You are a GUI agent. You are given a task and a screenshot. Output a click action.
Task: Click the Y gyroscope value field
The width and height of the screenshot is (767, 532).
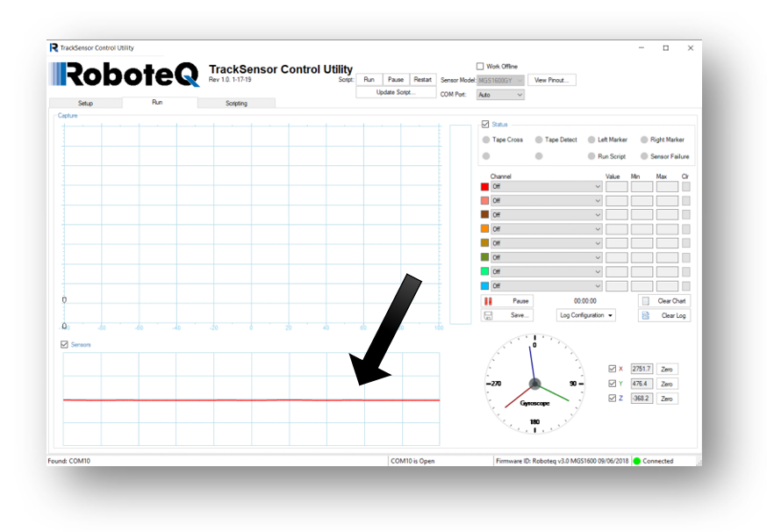pos(642,384)
